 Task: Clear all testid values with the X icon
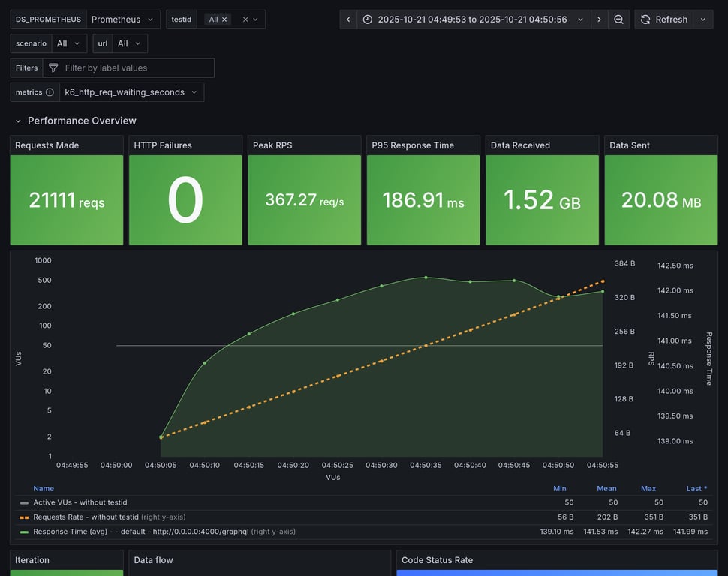245,19
